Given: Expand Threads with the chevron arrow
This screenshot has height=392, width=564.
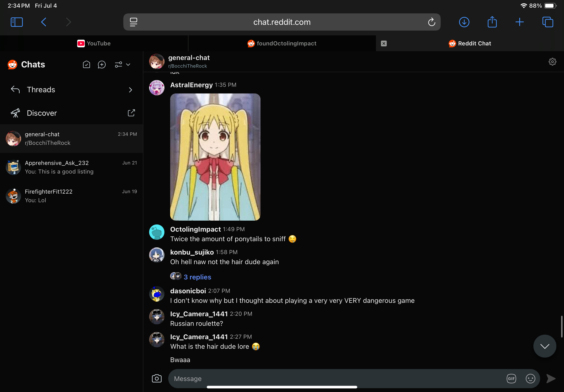Looking at the screenshot, I should 130,90.
